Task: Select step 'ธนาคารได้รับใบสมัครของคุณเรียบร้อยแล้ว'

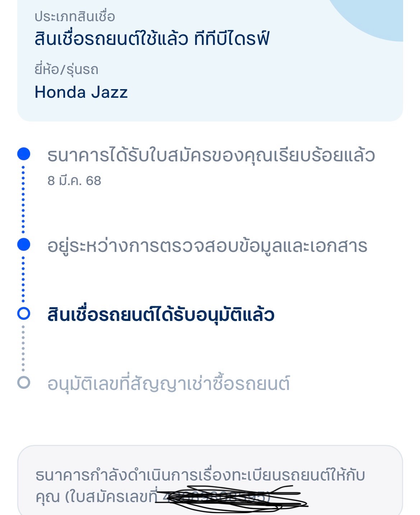Action: click(x=211, y=155)
